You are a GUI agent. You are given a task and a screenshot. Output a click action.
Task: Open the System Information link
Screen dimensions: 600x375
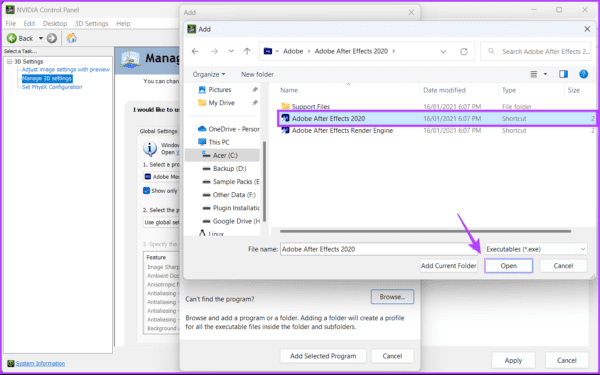40,364
